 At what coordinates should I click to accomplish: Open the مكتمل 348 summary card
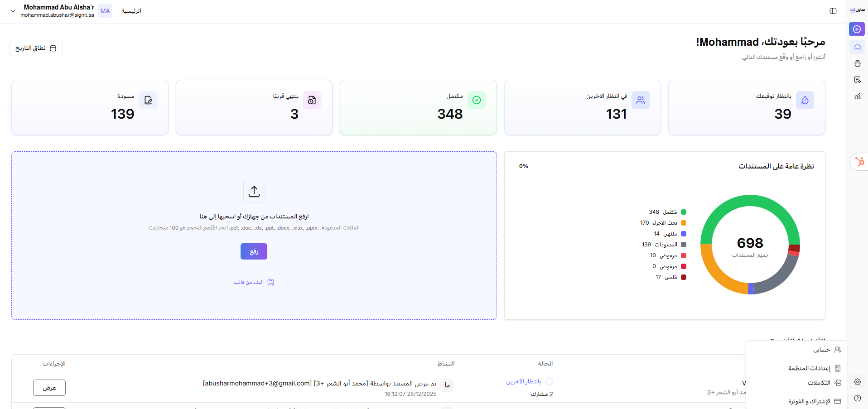click(418, 107)
